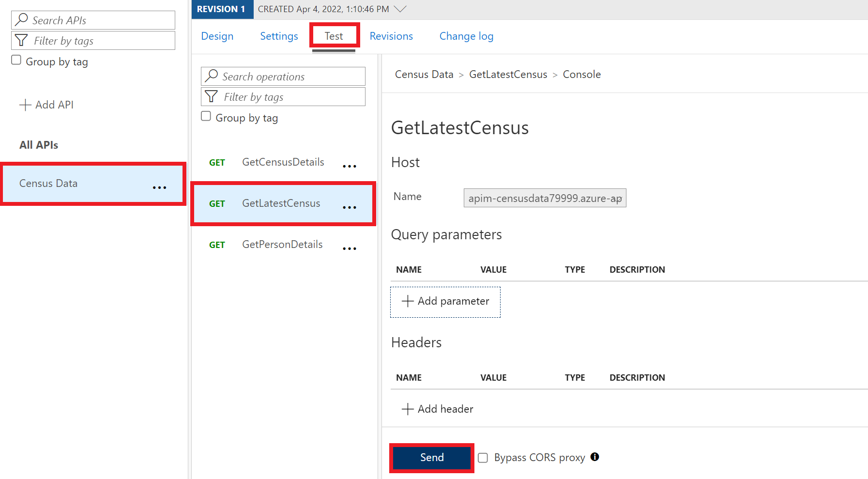Image resolution: width=868 pixels, height=479 pixels.
Task: Click the Host Name field
Action: [545, 198]
